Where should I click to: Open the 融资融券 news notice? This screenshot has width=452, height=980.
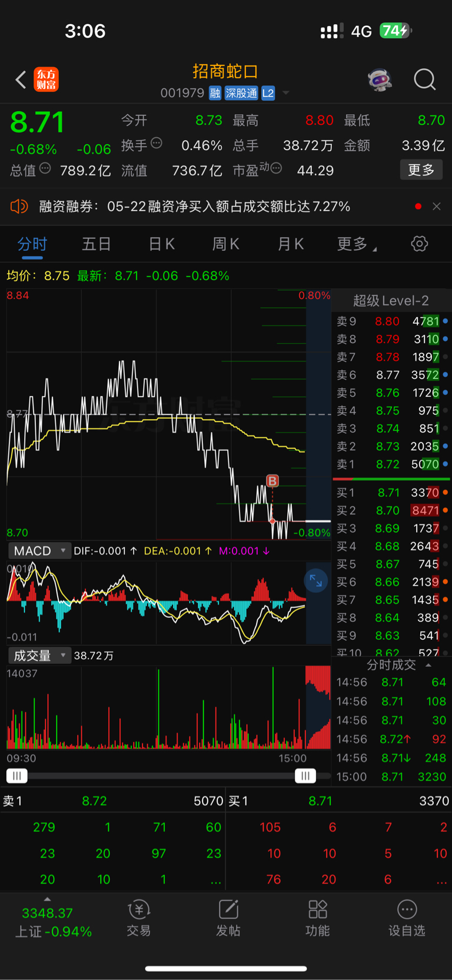[x=195, y=206]
